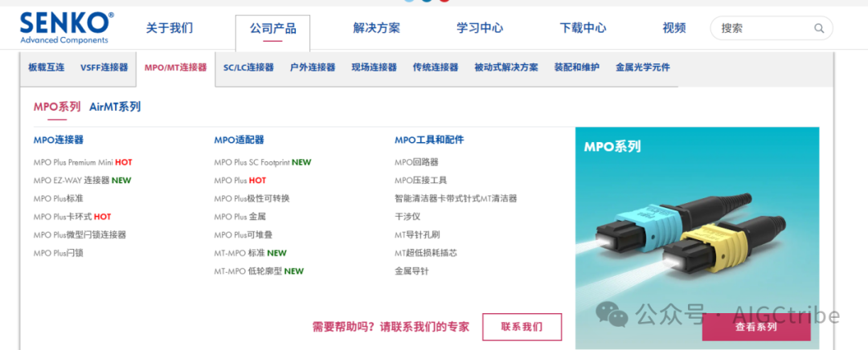Select the AirMT系列 sub-tab
Screen dimensions: 868x350
coord(115,107)
